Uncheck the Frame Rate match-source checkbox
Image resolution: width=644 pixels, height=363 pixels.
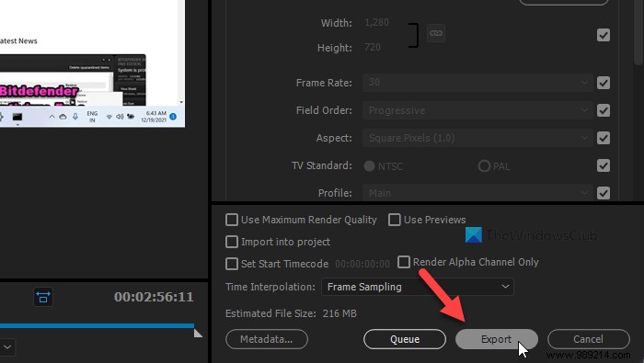604,83
